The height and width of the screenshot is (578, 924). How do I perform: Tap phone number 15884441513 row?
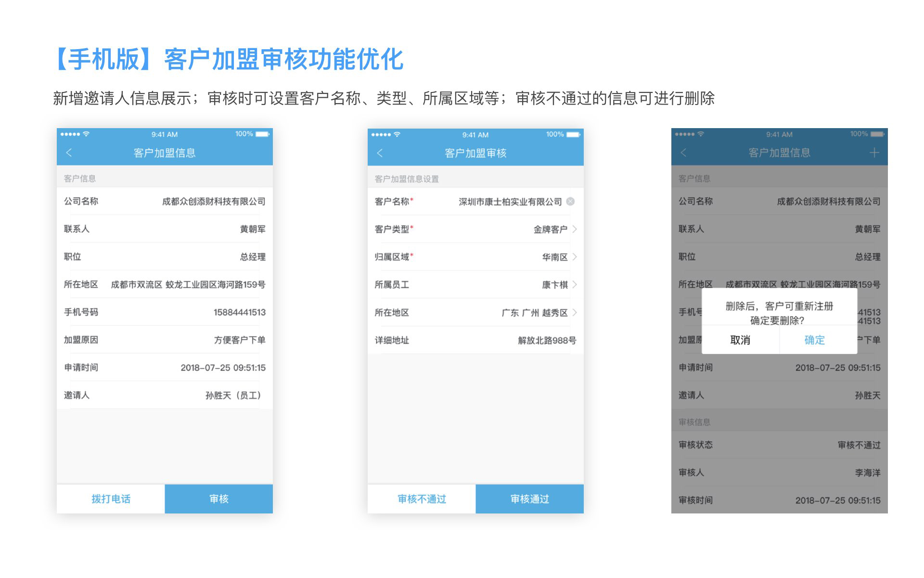(239, 312)
